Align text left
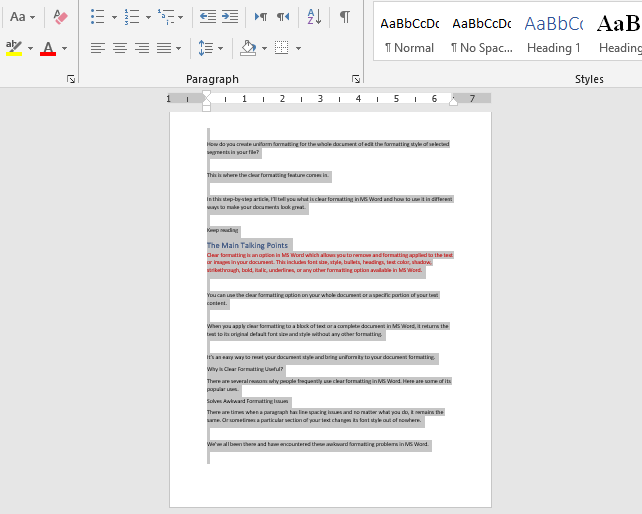The image size is (642, 514). [97, 48]
